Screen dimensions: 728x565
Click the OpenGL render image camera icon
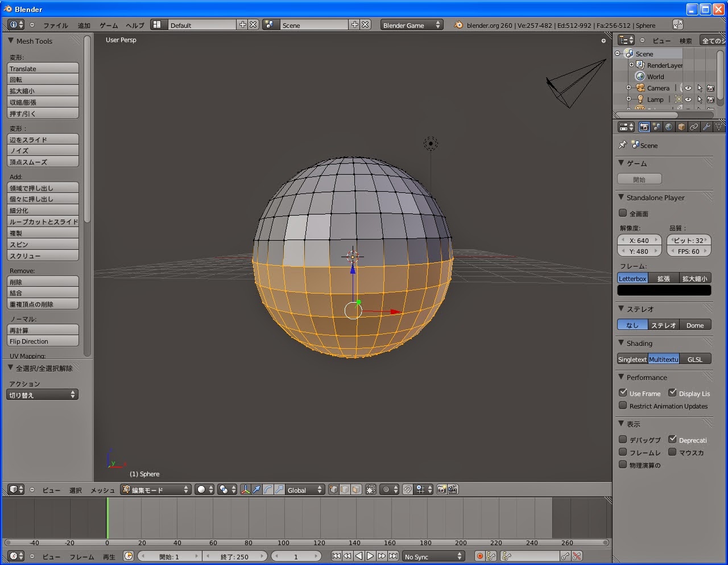pyautogui.click(x=441, y=489)
